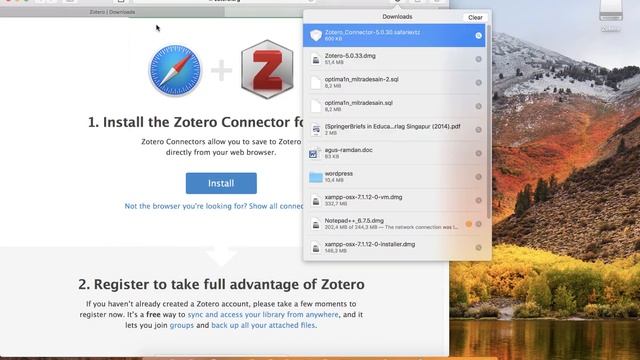Select the wordpress download name
Viewport: 640px width, 360px height.
(x=339, y=173)
